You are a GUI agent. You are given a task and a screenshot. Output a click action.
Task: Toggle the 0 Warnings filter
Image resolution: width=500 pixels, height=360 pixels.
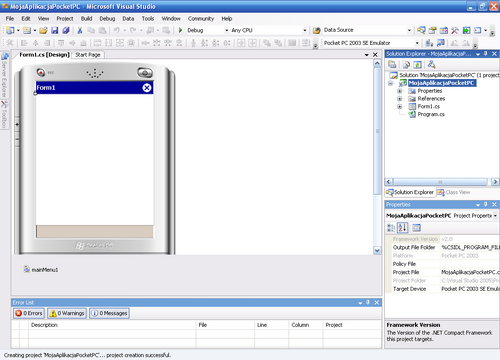point(67,313)
